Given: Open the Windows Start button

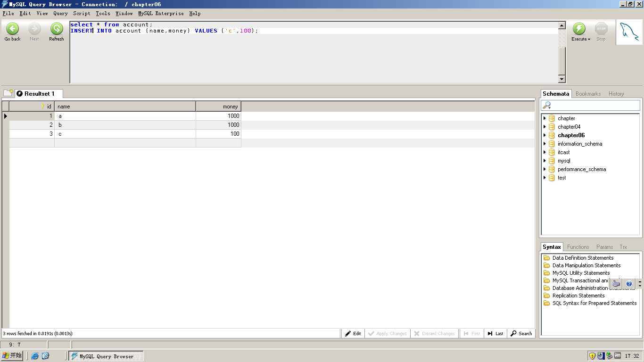Looking at the screenshot, I should pos(12,355).
